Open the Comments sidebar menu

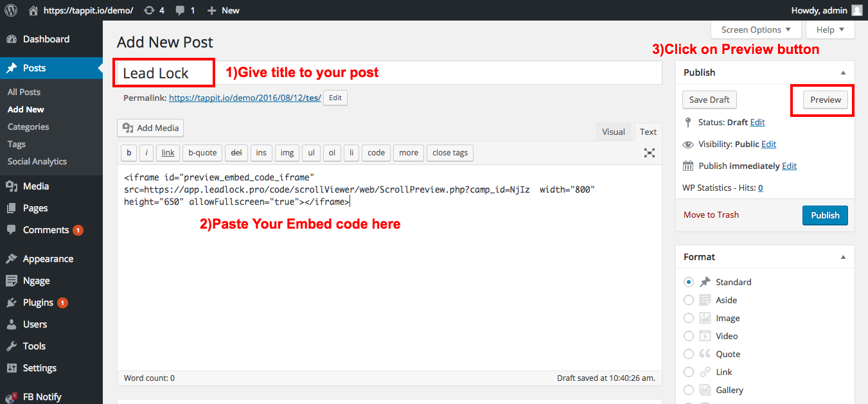46,230
